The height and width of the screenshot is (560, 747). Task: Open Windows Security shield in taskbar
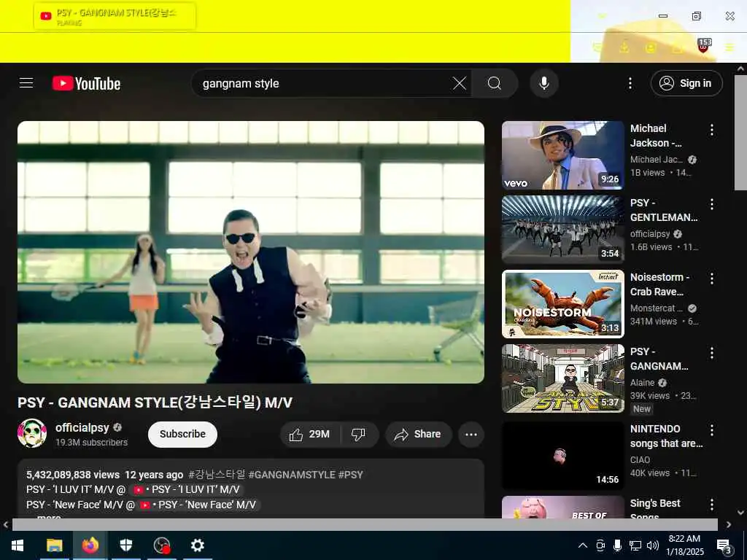(125, 545)
